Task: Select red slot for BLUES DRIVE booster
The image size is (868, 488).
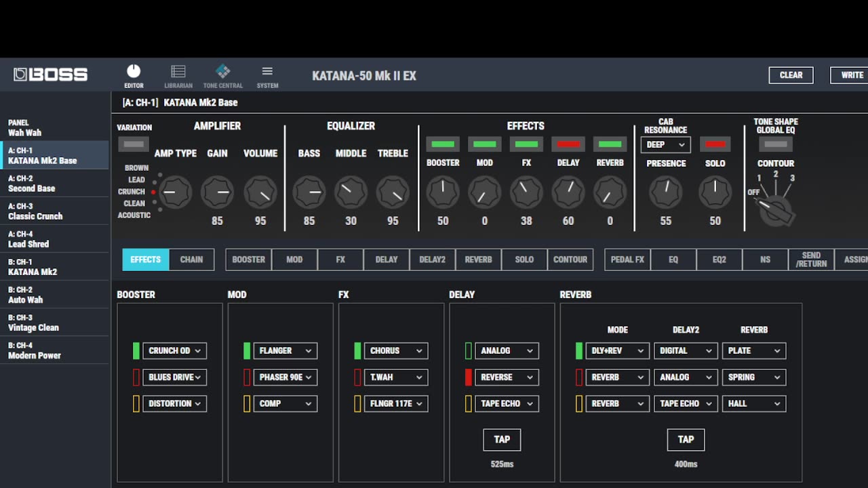Action: pos(136,377)
